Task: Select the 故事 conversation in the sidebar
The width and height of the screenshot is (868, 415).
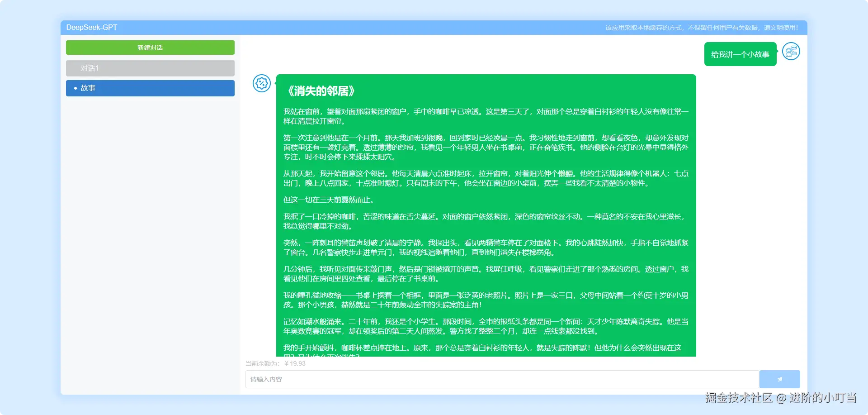Action: coord(150,88)
